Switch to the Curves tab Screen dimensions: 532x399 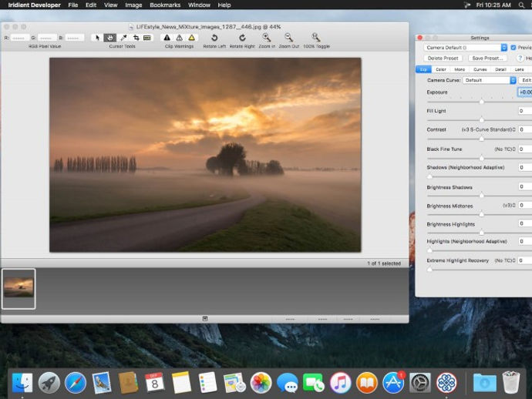(480, 69)
